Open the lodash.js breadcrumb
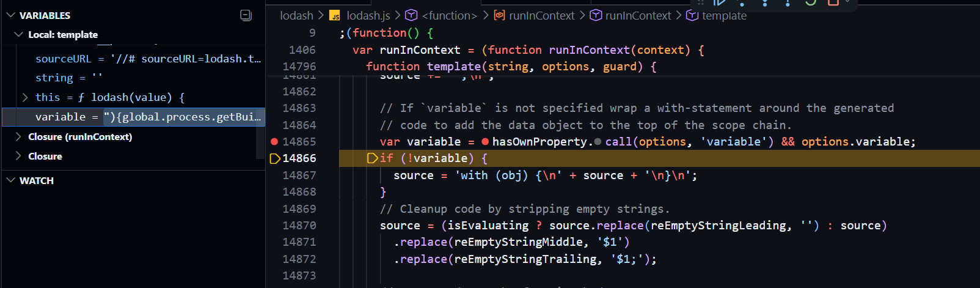Screen dimensions: 980x288 pos(368,15)
